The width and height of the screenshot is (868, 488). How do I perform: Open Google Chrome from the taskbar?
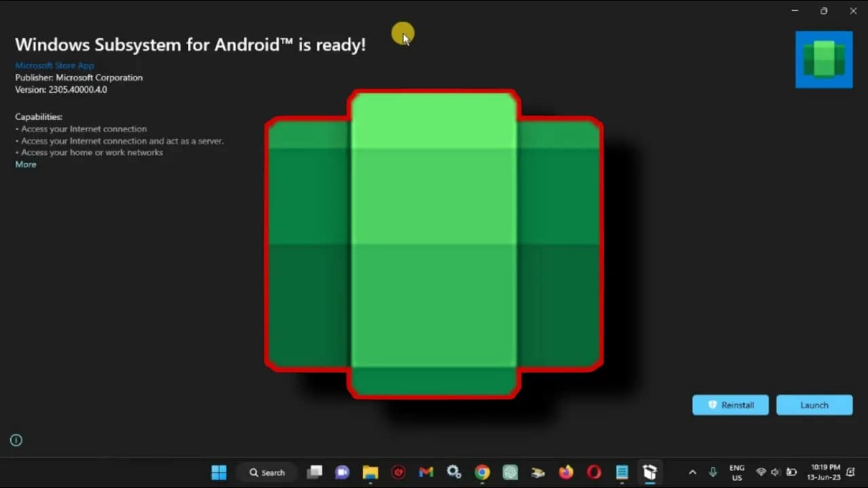point(481,472)
